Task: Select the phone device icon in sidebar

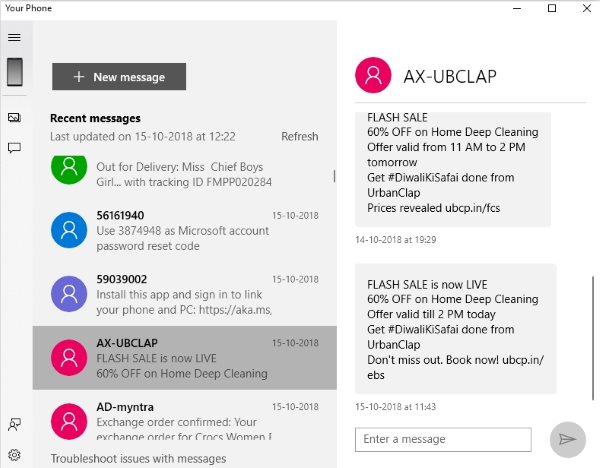Action: 15,72
